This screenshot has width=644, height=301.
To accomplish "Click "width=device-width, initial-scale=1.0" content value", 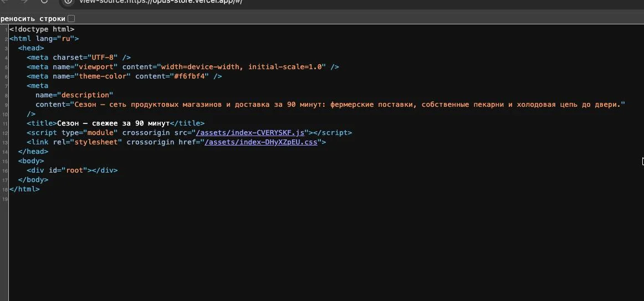I will click(x=242, y=67).
